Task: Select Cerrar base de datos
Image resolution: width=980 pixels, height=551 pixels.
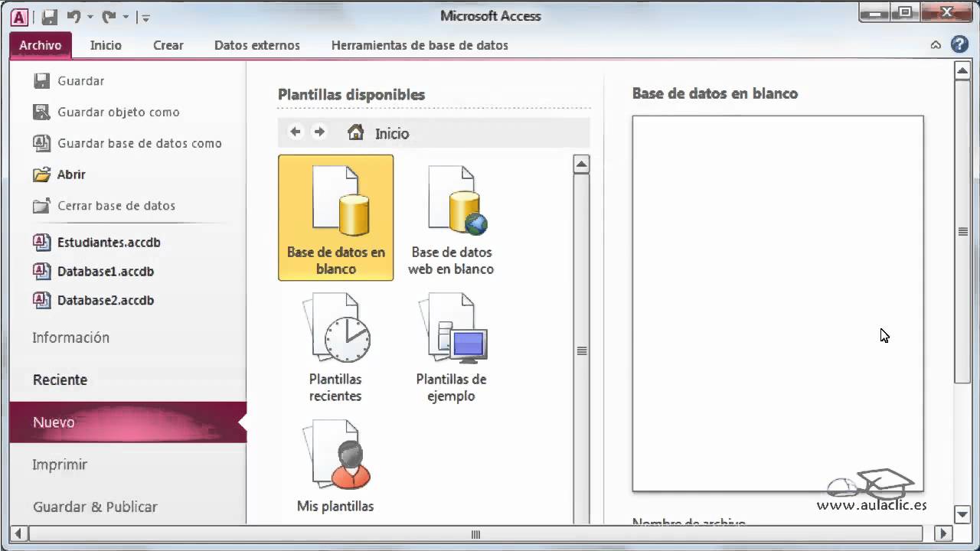Action: pos(105,205)
